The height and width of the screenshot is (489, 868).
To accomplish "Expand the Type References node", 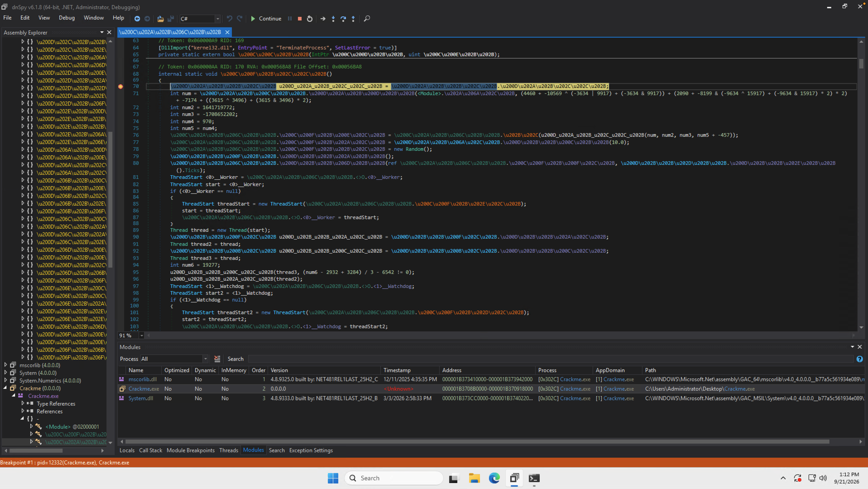I will [23, 403].
